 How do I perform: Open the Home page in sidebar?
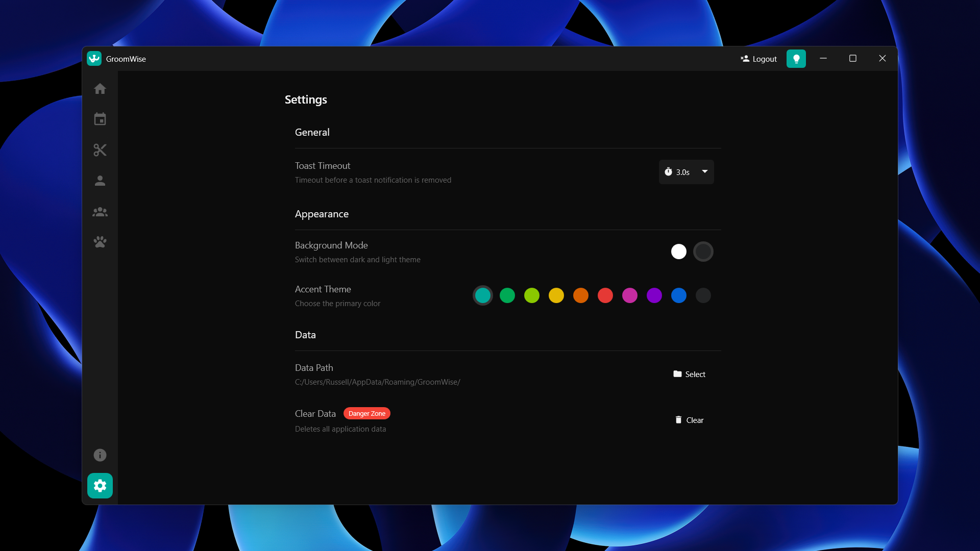coord(100,89)
